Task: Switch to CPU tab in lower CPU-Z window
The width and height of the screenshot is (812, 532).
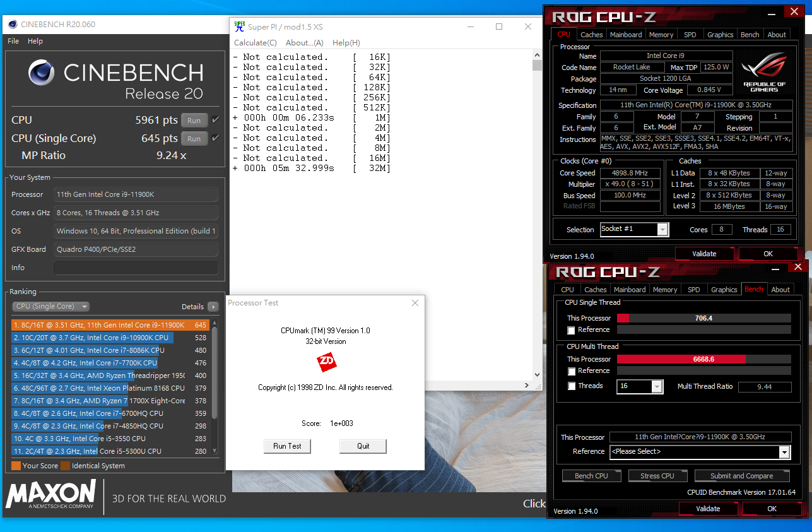Action: pos(568,290)
